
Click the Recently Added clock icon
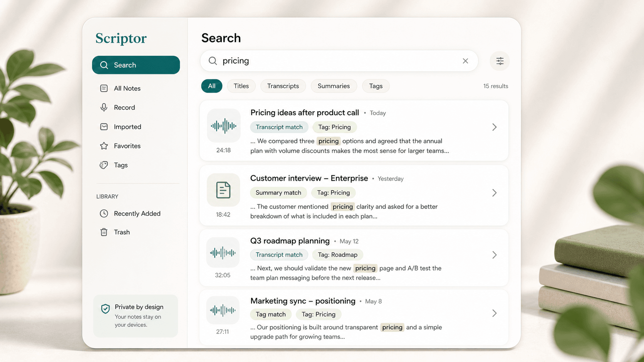click(x=104, y=214)
